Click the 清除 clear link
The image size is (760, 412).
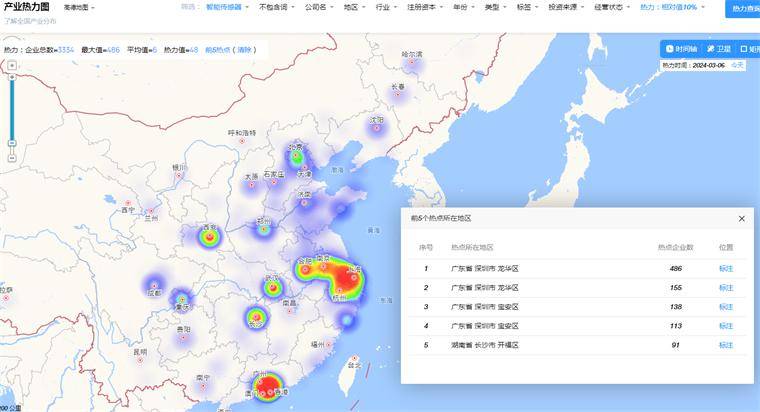click(x=245, y=49)
